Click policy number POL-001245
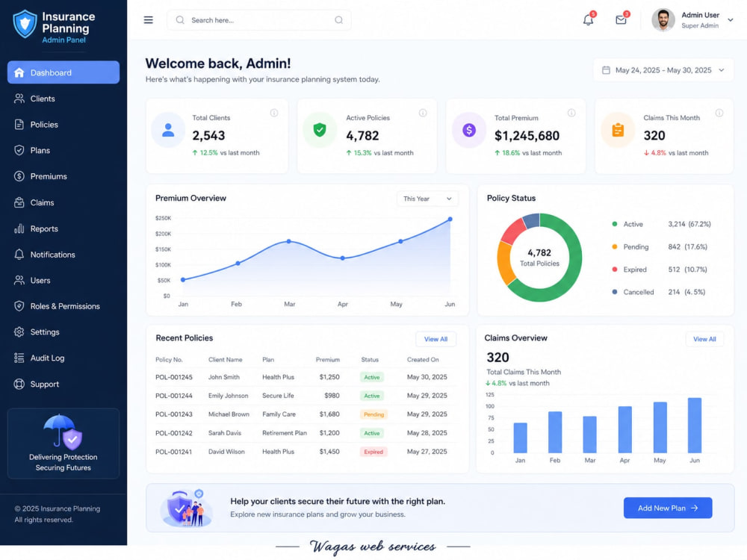The width and height of the screenshot is (747, 560). (174, 377)
